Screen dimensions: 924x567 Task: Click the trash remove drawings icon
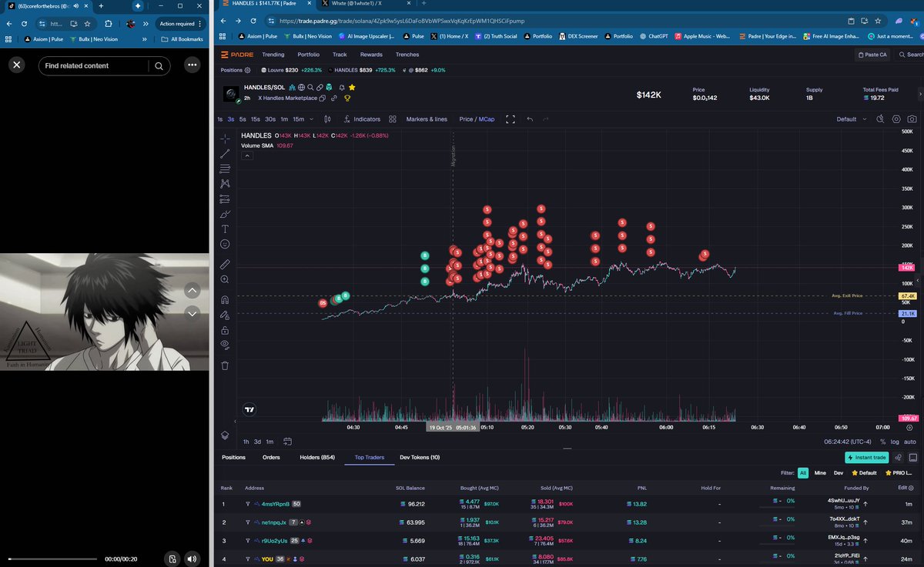pos(225,365)
